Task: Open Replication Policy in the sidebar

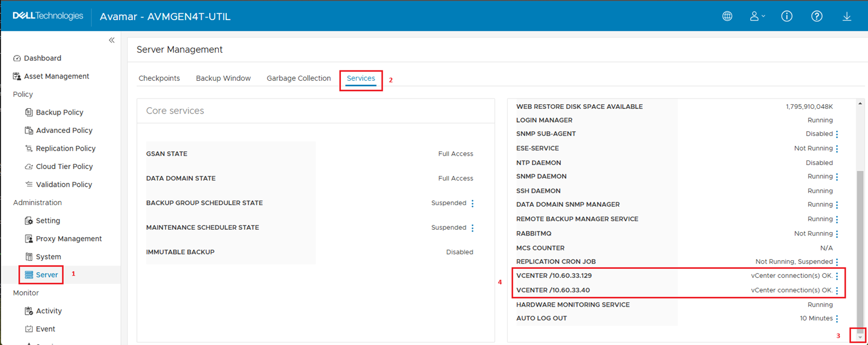Action: [65, 148]
